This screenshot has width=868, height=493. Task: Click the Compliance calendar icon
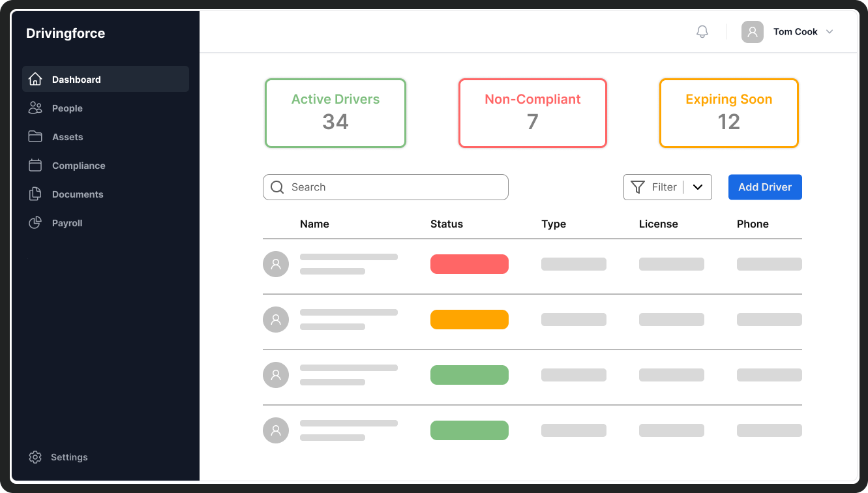[35, 165]
